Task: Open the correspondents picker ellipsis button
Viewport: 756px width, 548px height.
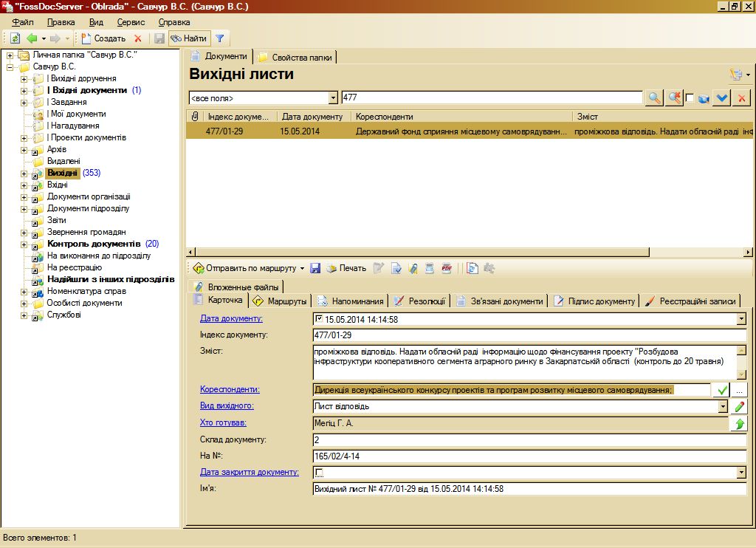Action: click(x=739, y=390)
